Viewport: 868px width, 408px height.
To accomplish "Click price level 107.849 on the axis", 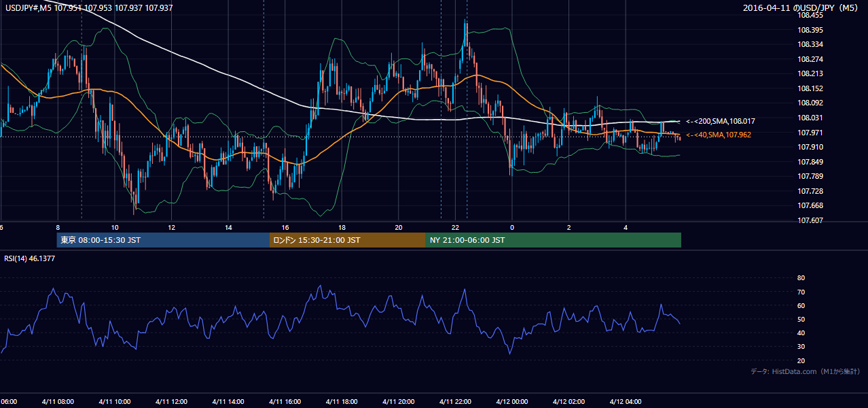I will coord(810,162).
